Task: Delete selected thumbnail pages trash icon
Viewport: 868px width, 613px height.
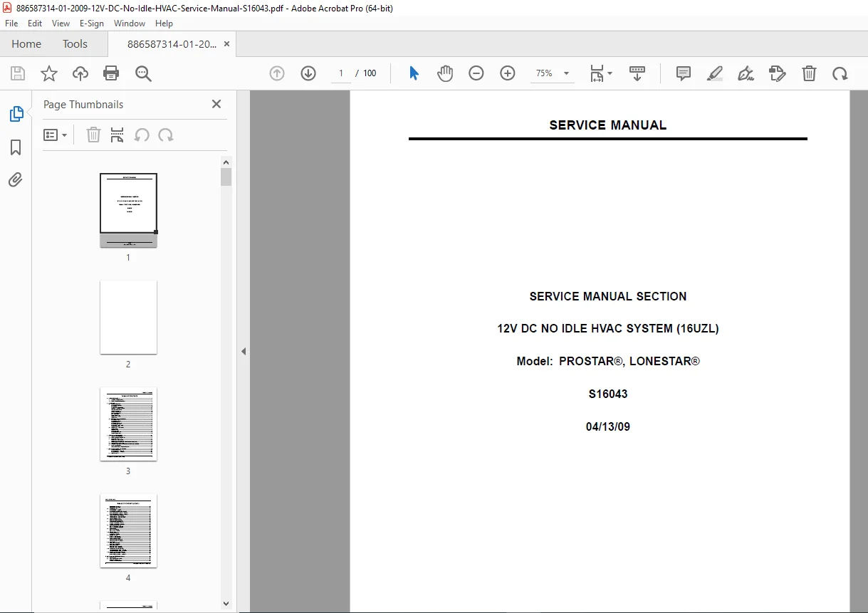Action: [x=93, y=135]
